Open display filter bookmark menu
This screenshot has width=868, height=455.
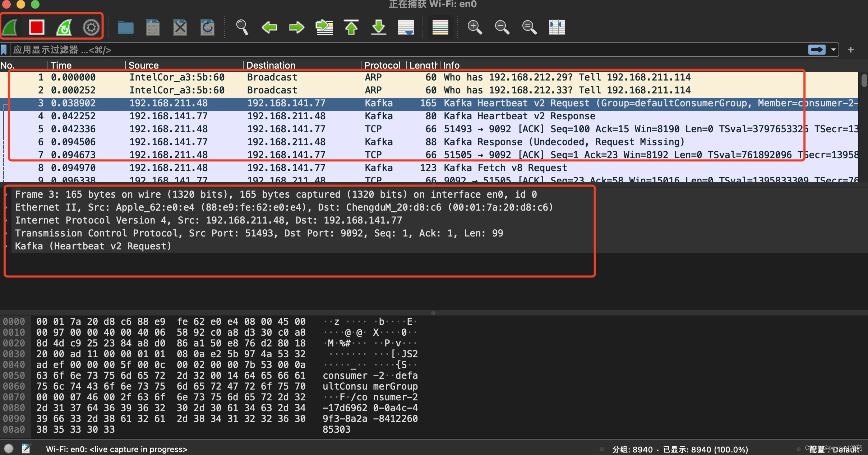4,50
